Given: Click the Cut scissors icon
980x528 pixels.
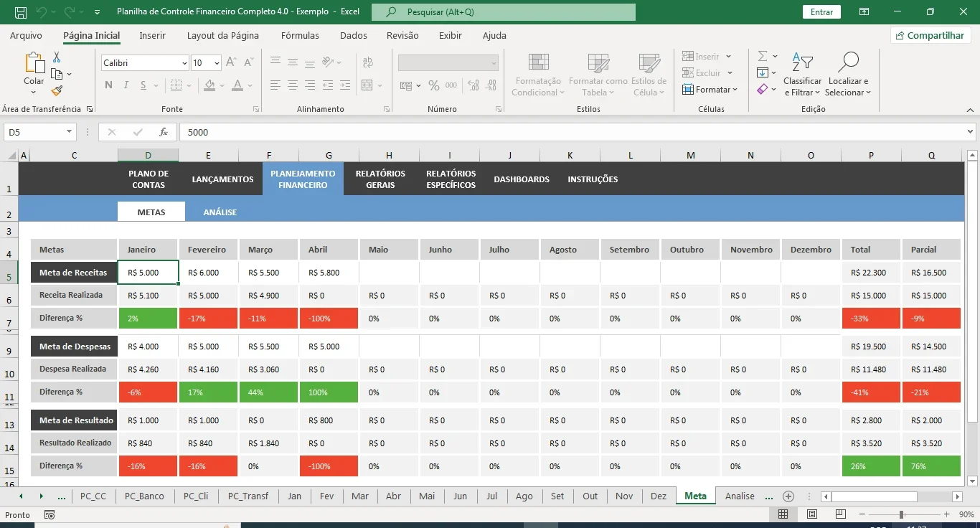Looking at the screenshot, I should click(57, 57).
